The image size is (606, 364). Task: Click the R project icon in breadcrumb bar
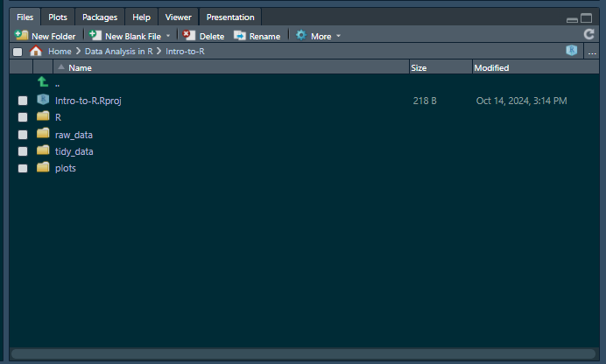[571, 51]
